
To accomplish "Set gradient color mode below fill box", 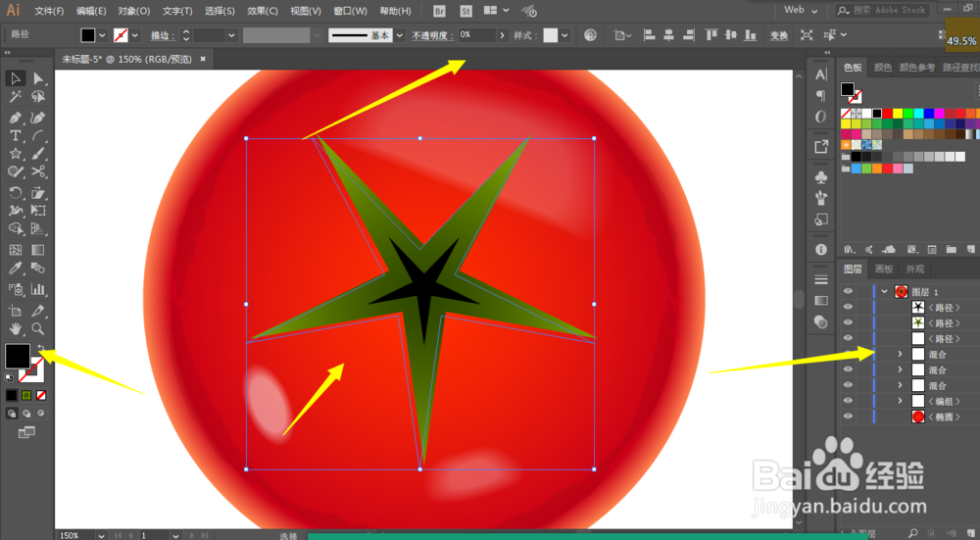I will click(x=26, y=396).
